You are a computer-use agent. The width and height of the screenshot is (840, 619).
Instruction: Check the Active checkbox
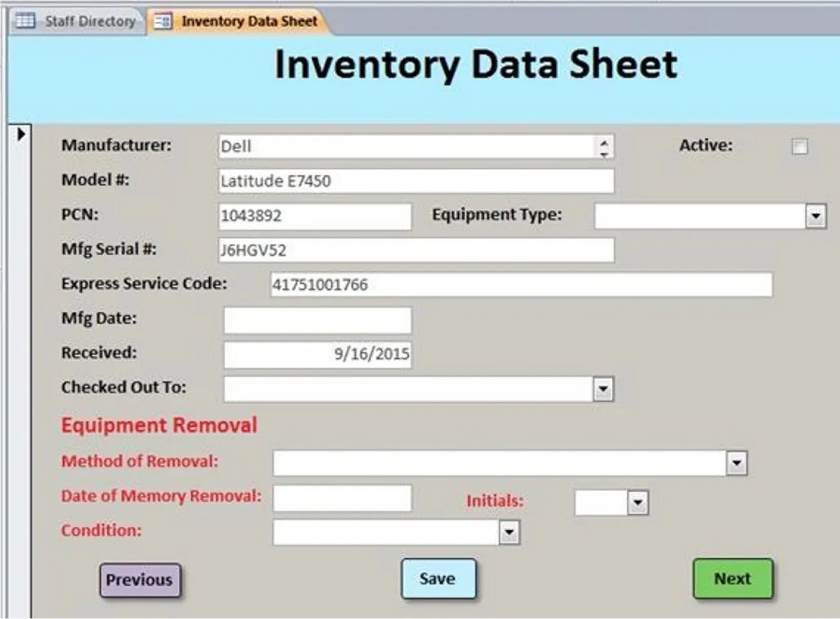pos(801,147)
